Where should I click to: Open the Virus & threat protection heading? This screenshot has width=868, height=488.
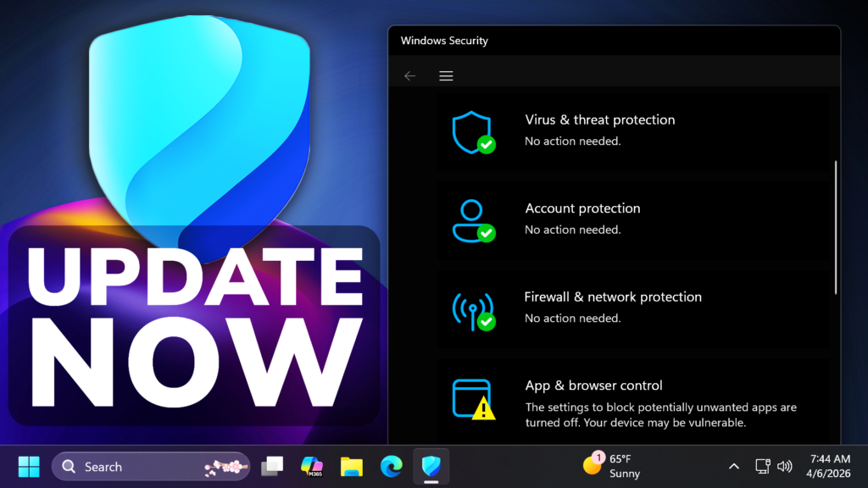599,120
